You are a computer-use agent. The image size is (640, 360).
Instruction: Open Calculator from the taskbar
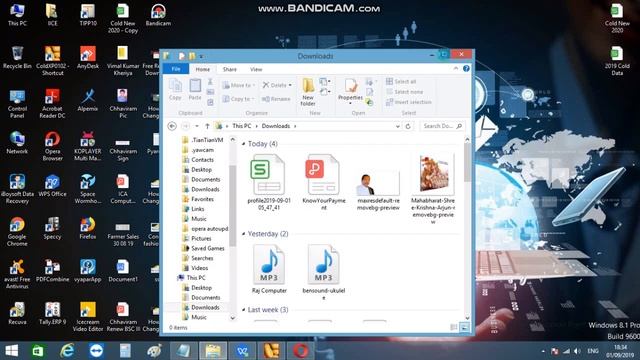(x=125, y=351)
